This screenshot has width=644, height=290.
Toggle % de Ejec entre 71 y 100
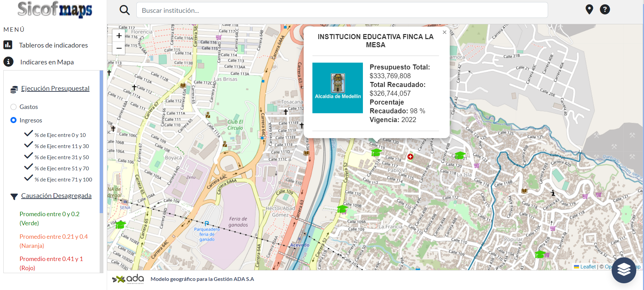[29, 179]
